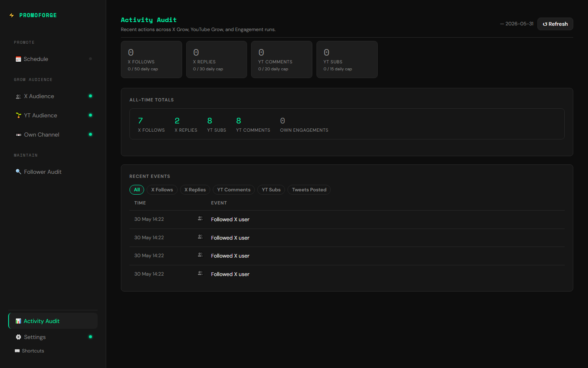Click the X Follows daily cap card

(151, 59)
